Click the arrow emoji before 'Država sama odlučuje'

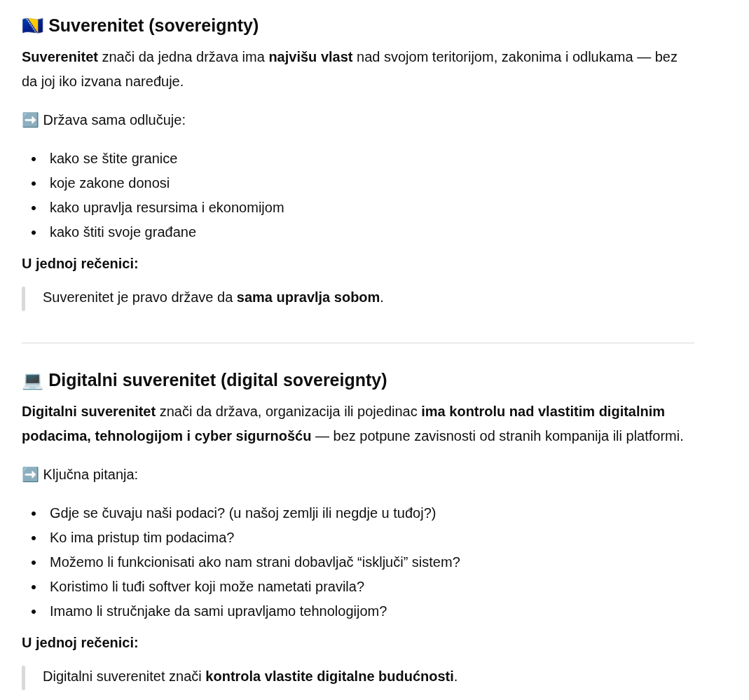pyautogui.click(x=30, y=120)
